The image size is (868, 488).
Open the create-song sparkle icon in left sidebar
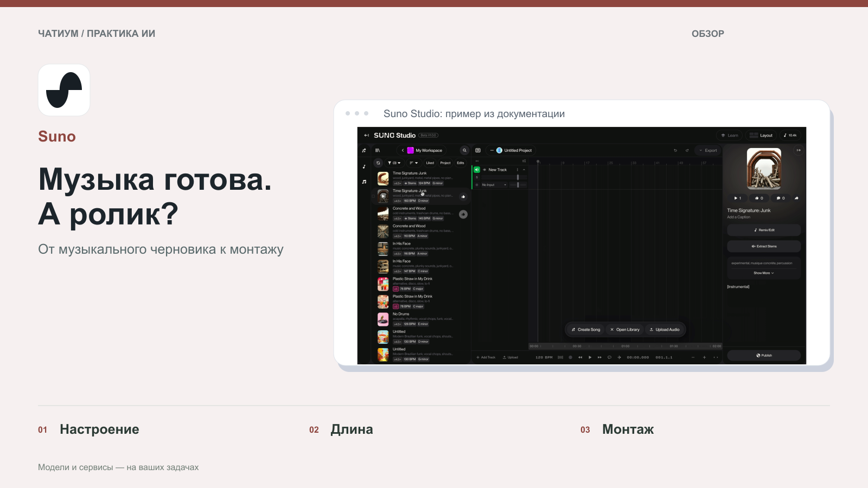[364, 150]
